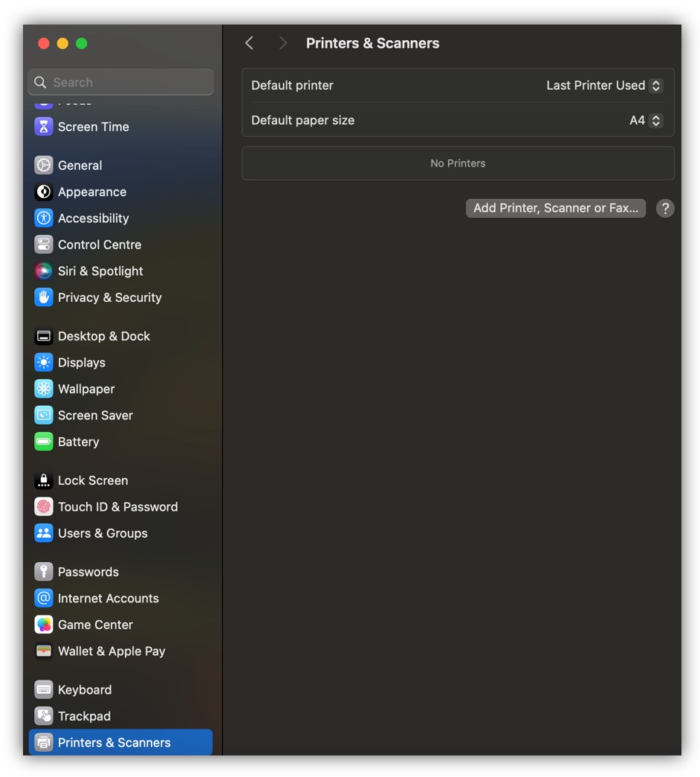700x777 pixels.
Task: Open the Lock Screen icon
Action: 44,480
